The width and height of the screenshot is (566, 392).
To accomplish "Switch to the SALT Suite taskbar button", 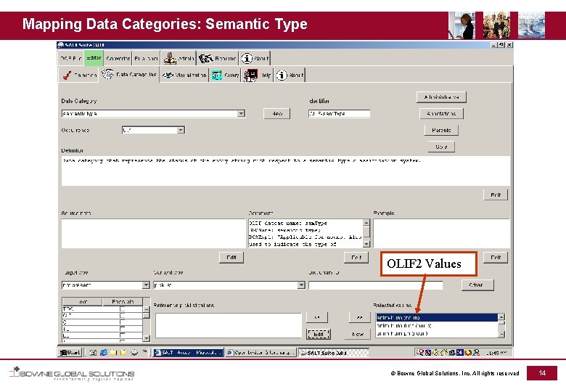I will 334,353.
